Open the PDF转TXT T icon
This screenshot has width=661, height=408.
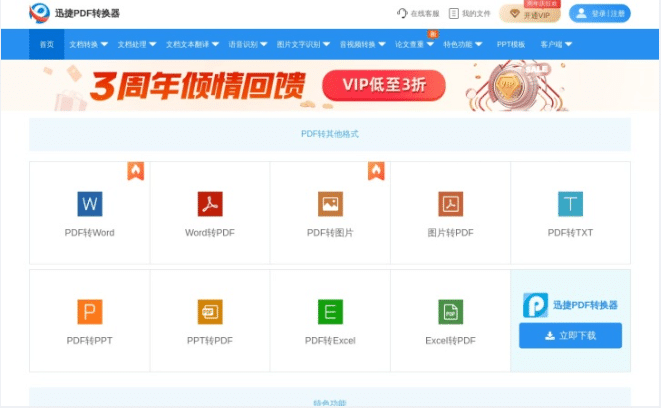click(x=570, y=204)
